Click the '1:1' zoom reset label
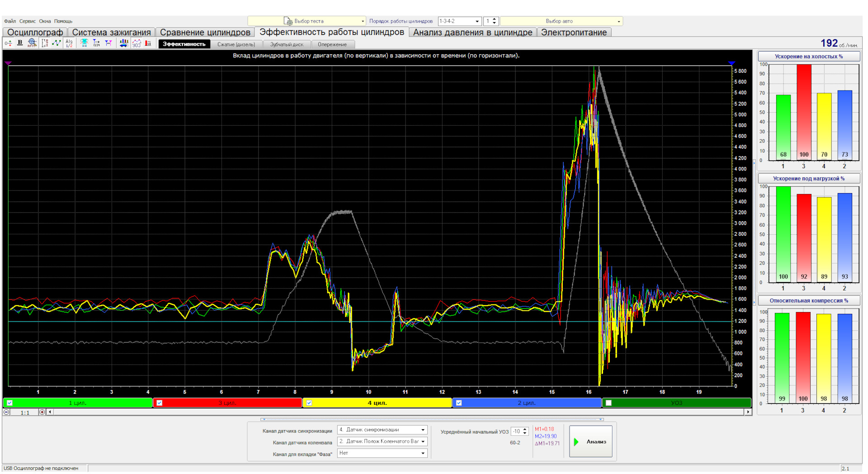Screen dimensions: 868x474 pos(25,412)
